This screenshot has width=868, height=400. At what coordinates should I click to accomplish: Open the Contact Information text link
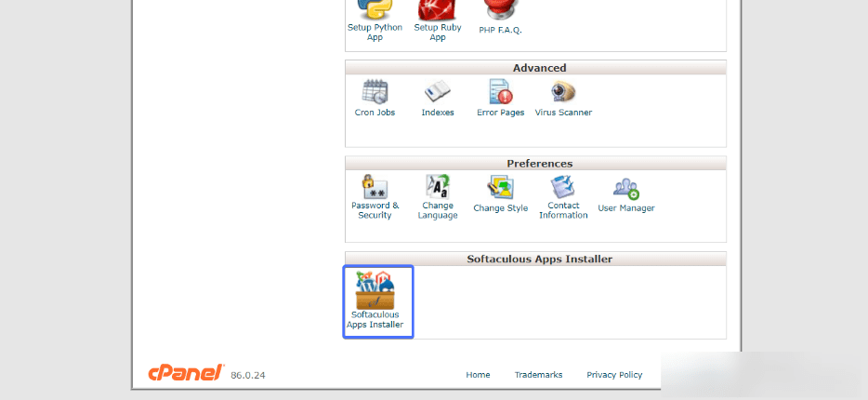point(563,210)
